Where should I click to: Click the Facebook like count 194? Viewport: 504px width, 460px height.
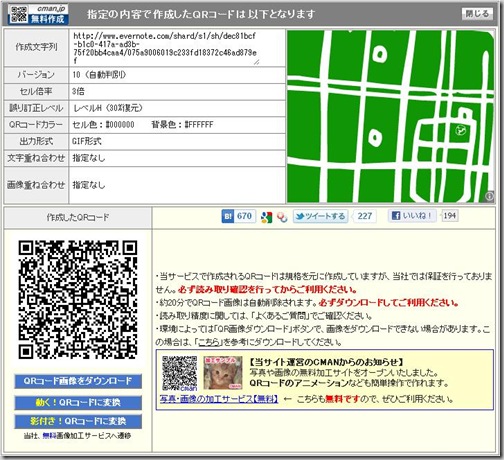[x=449, y=216]
